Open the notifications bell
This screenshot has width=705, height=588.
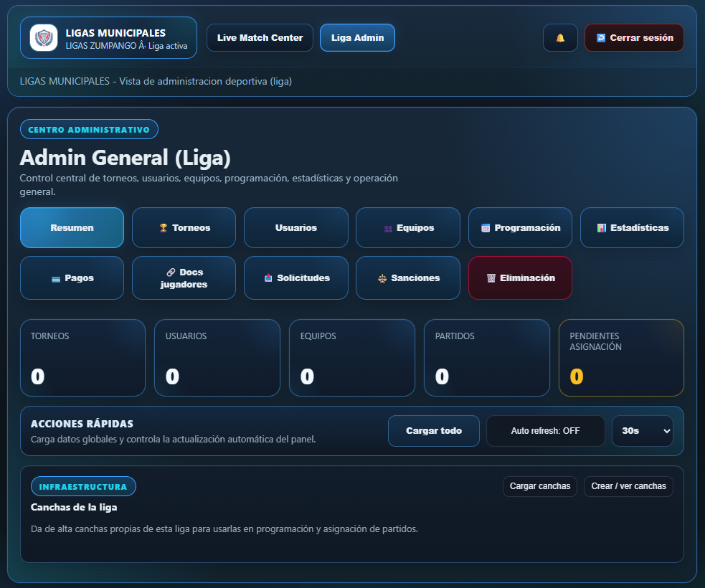(x=560, y=37)
